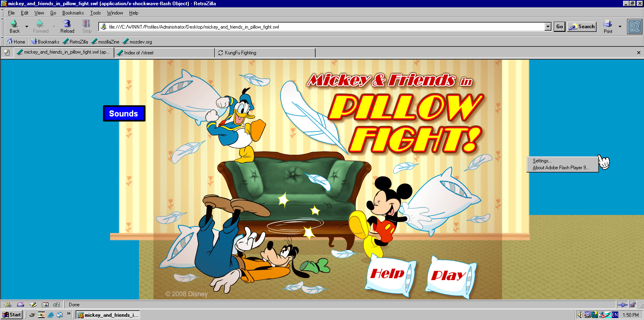
Task: Click the Help pillow button in the game
Action: coord(390,274)
